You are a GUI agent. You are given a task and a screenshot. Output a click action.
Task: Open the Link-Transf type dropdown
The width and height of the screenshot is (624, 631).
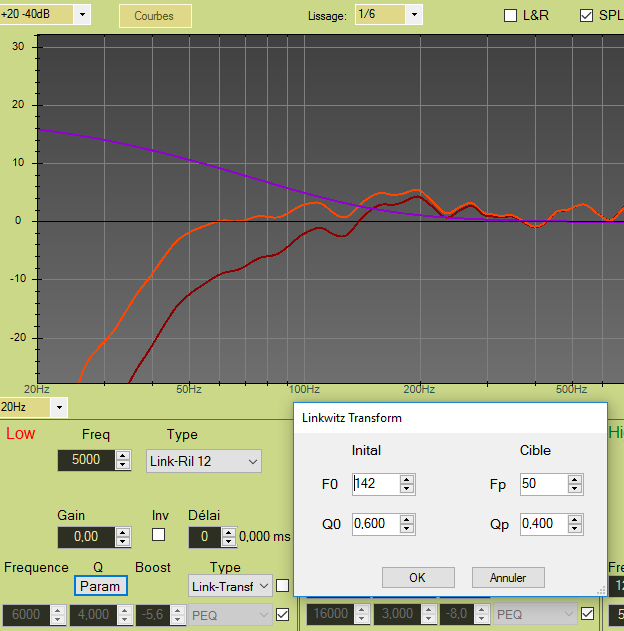pyautogui.click(x=230, y=585)
